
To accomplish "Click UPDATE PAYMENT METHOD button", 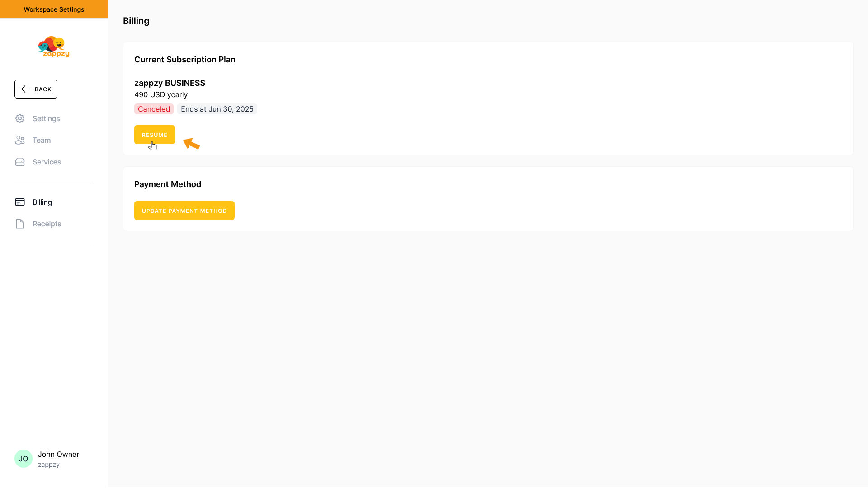I will coord(184,211).
